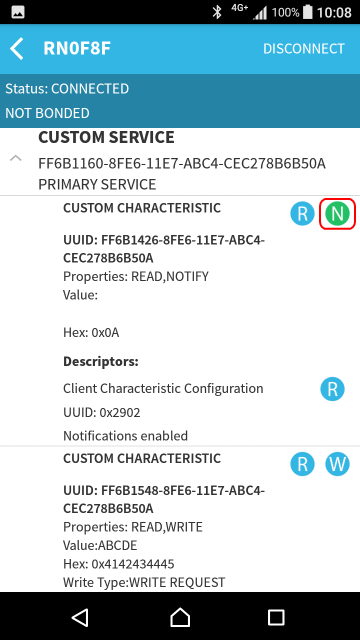Collapse the Custom Service section
This screenshot has height=640, width=360.
click(16, 158)
